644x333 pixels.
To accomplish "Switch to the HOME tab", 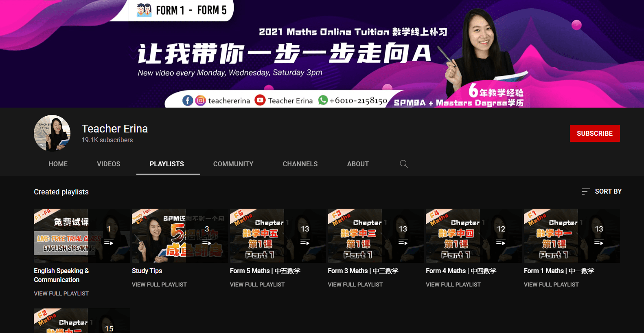I will pos(58,164).
